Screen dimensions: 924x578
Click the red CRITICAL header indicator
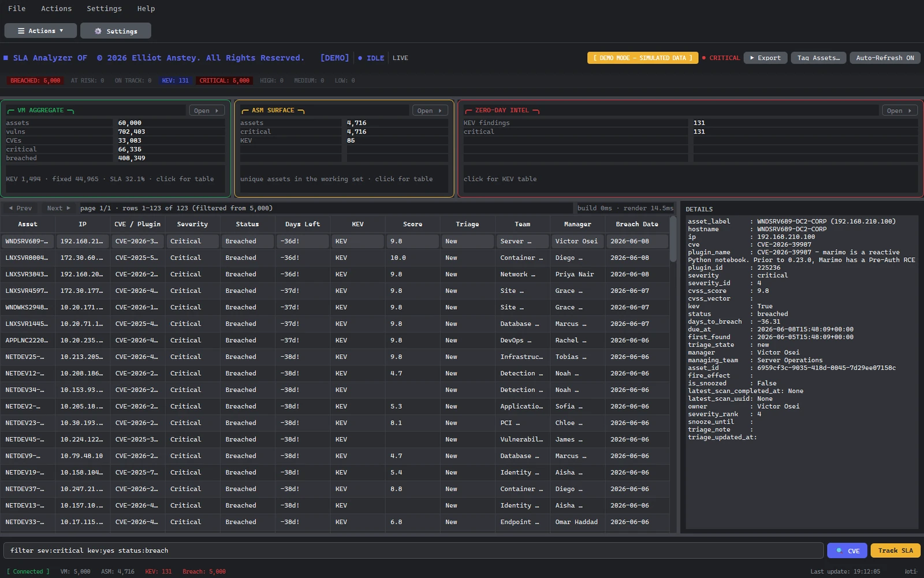pos(721,58)
